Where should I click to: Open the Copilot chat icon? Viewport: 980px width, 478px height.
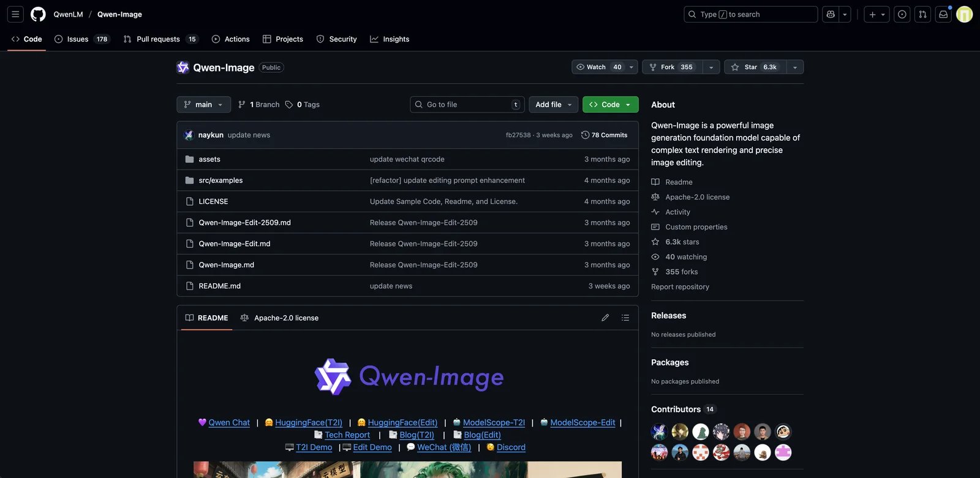pyautogui.click(x=831, y=14)
